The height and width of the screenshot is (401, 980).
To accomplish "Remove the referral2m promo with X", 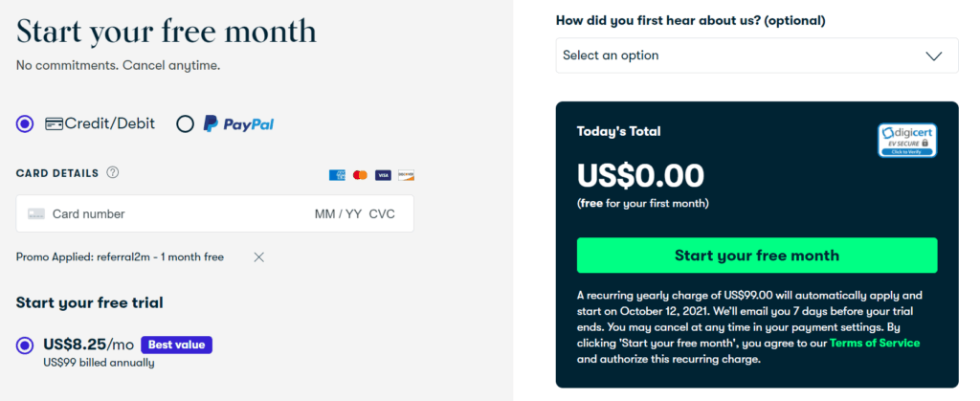I will [258, 256].
